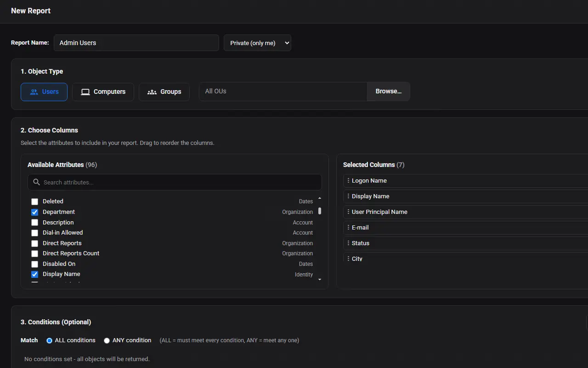588x368 pixels.
Task: Click the drag handle beside User Principal Name
Action: pyautogui.click(x=348, y=212)
